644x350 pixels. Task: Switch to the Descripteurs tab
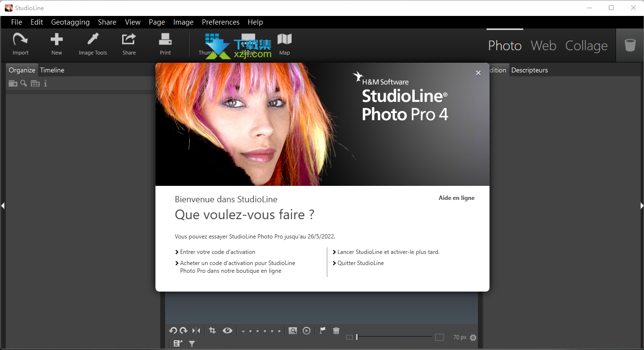click(x=530, y=70)
